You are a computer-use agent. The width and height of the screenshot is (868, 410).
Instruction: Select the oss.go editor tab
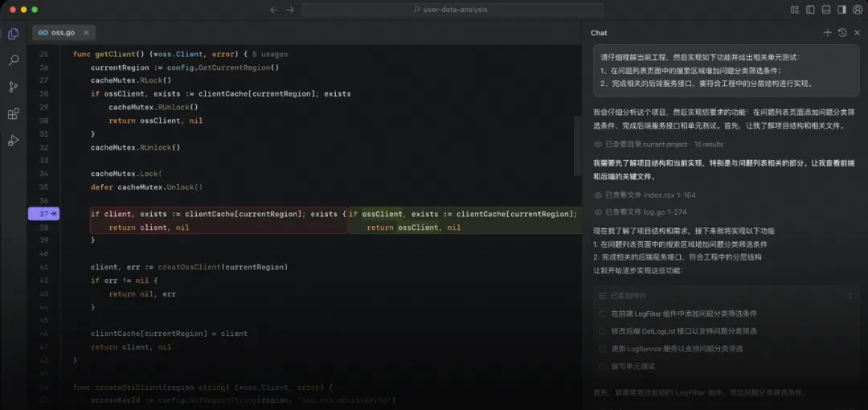63,33
